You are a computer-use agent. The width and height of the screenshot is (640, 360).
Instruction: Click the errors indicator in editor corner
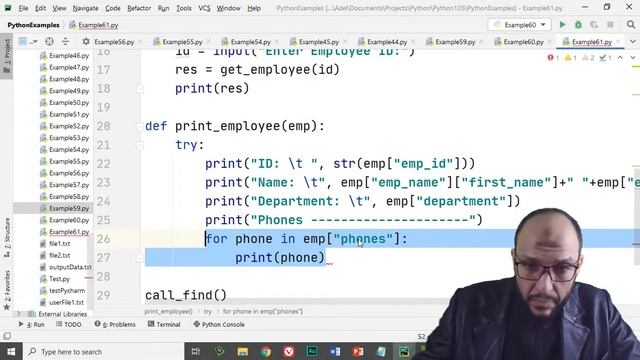tap(553, 58)
